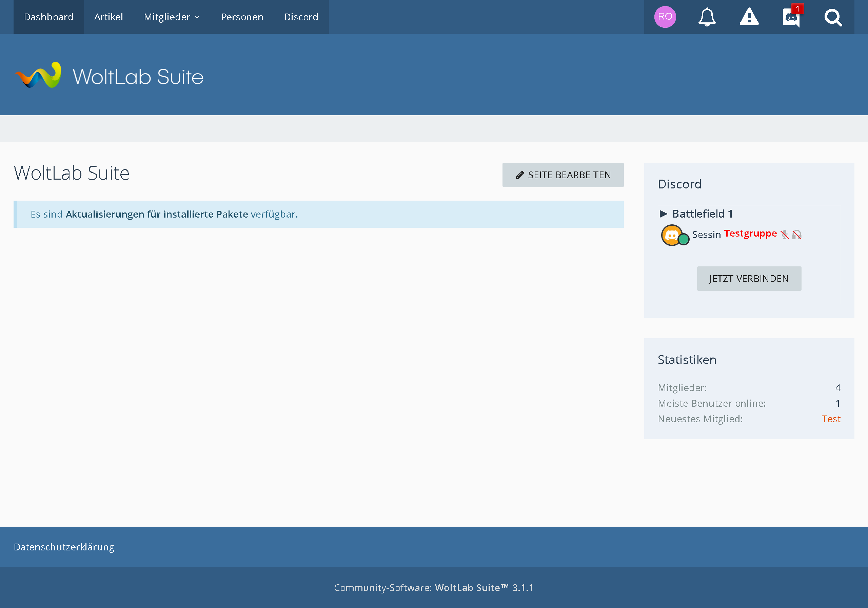Open the WoltLab Suite 3.1.1 footer link
The width and height of the screenshot is (868, 608).
coord(484,588)
